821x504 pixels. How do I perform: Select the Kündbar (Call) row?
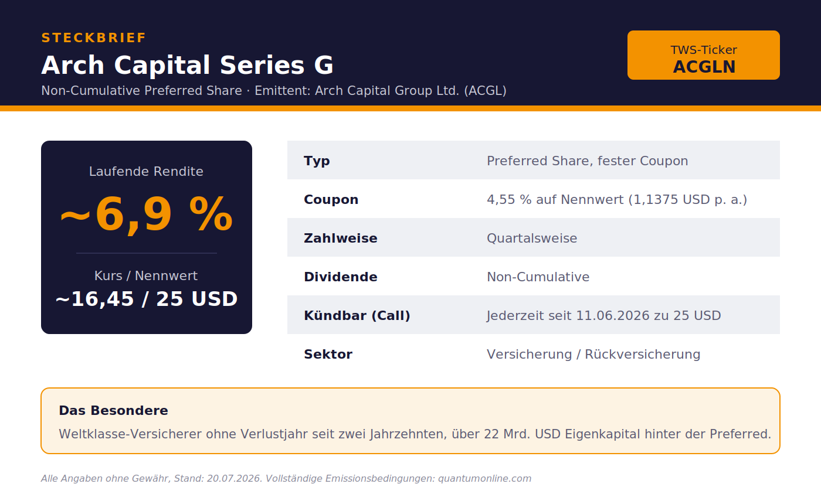coord(534,315)
